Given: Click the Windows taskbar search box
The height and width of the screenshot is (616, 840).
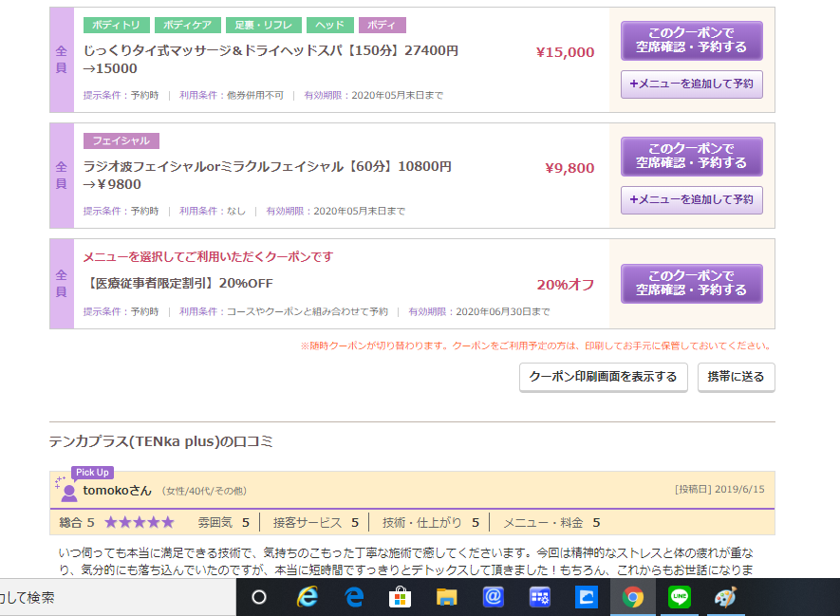Looking at the screenshot, I should (x=114, y=597).
